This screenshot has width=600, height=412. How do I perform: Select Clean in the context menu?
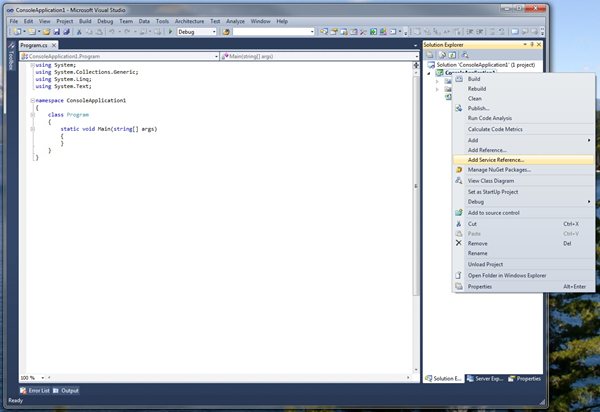(x=523, y=98)
